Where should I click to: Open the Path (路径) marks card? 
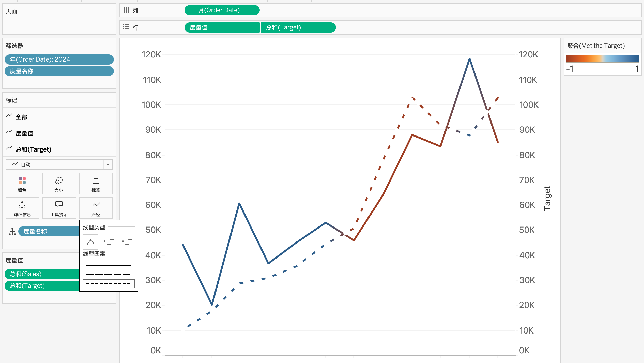96,208
